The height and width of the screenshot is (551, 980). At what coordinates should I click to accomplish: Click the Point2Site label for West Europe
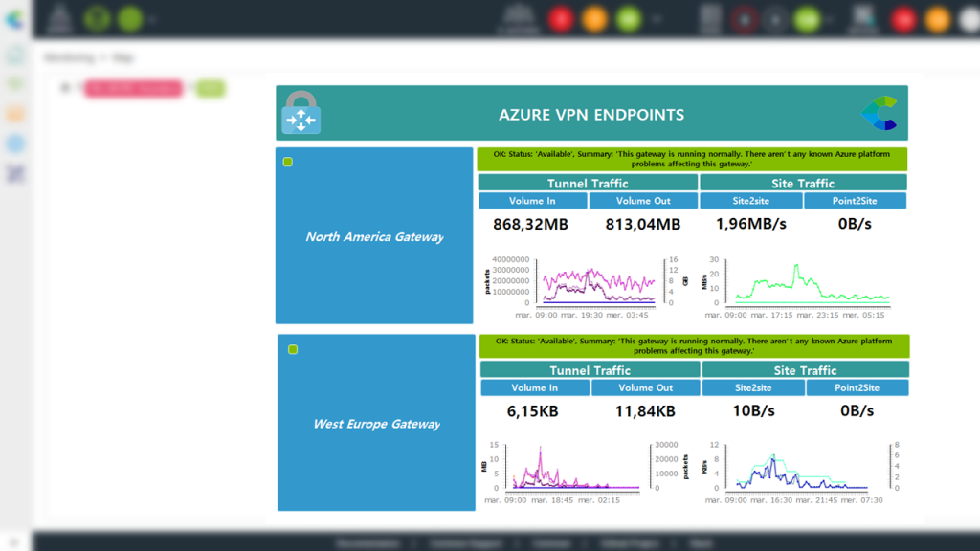pos(857,387)
